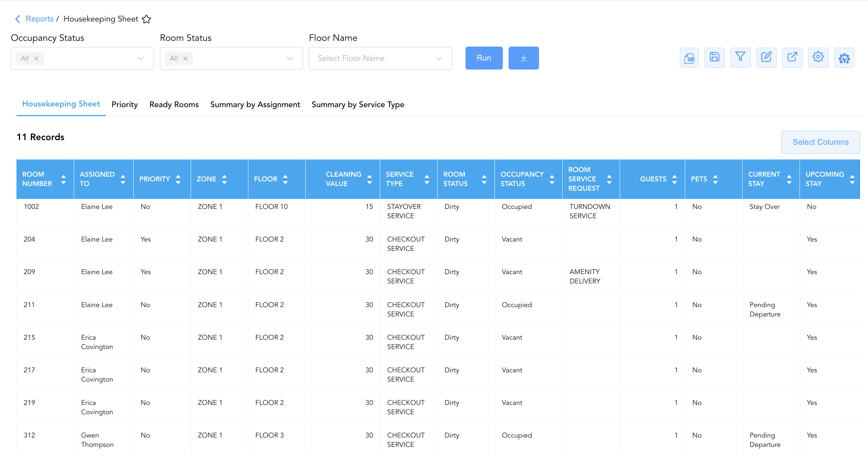Navigate to Reports breadcrumb link
Image resolution: width=868 pixels, height=463 pixels.
tap(39, 19)
